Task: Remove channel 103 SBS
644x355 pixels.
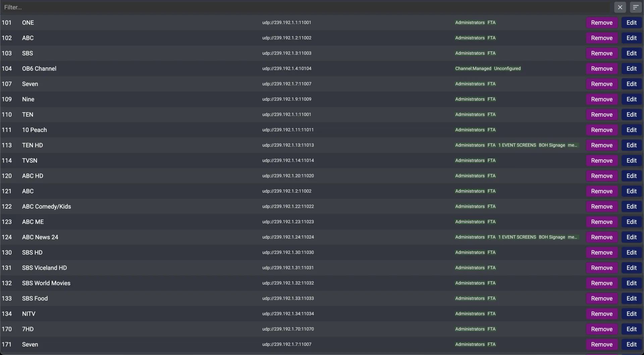Action: coord(602,53)
